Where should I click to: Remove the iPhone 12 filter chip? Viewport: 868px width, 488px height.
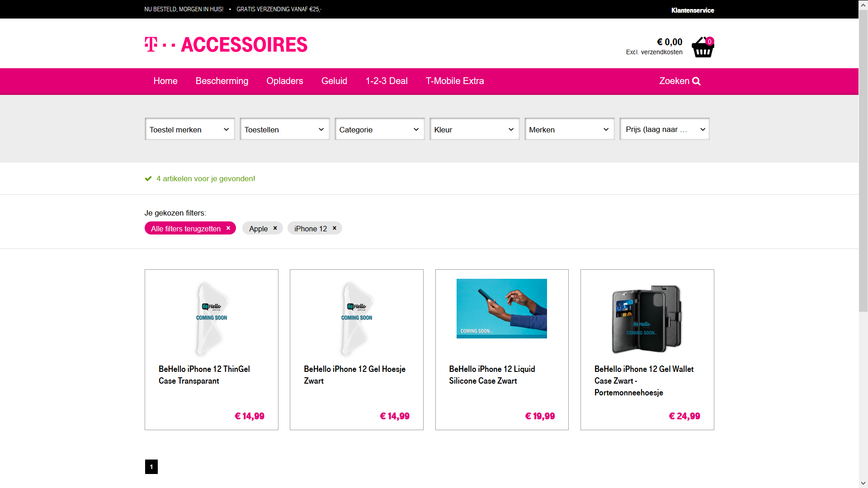[335, 228]
